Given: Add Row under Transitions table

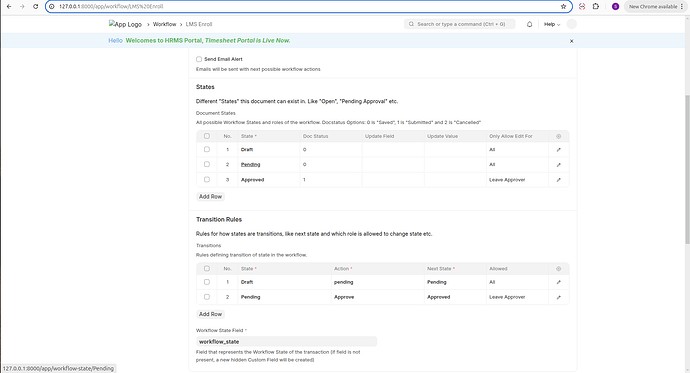Looking at the screenshot, I should [x=210, y=314].
